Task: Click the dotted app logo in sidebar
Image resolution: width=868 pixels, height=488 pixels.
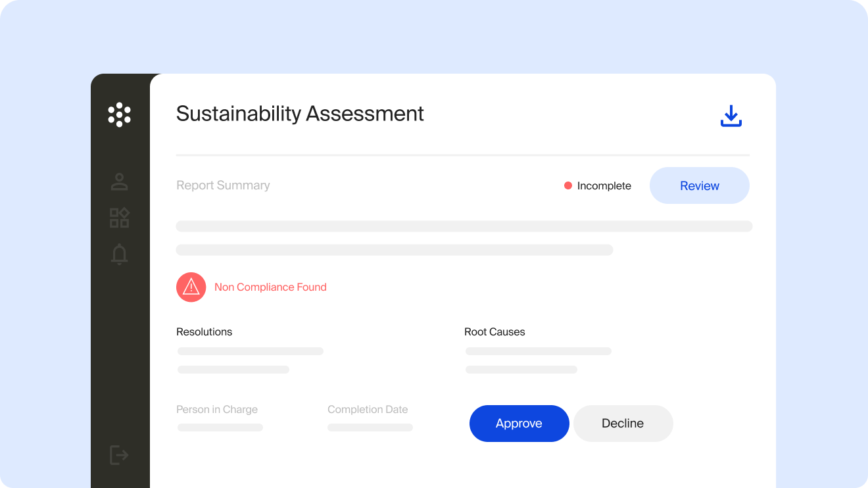Action: coord(120,114)
